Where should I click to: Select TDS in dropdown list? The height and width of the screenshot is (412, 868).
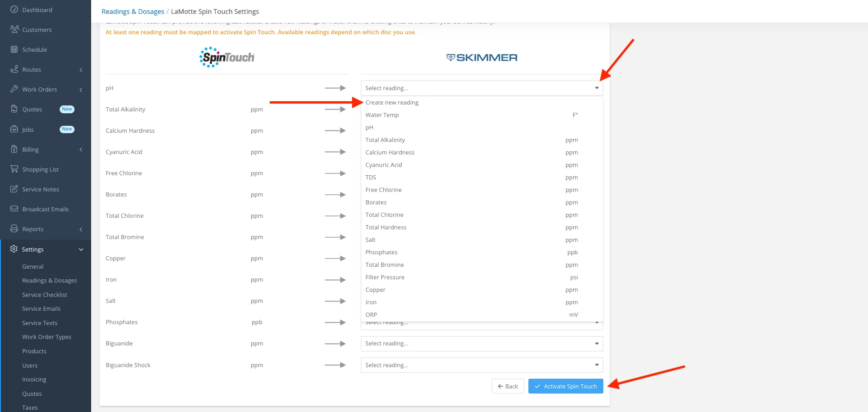point(482,178)
